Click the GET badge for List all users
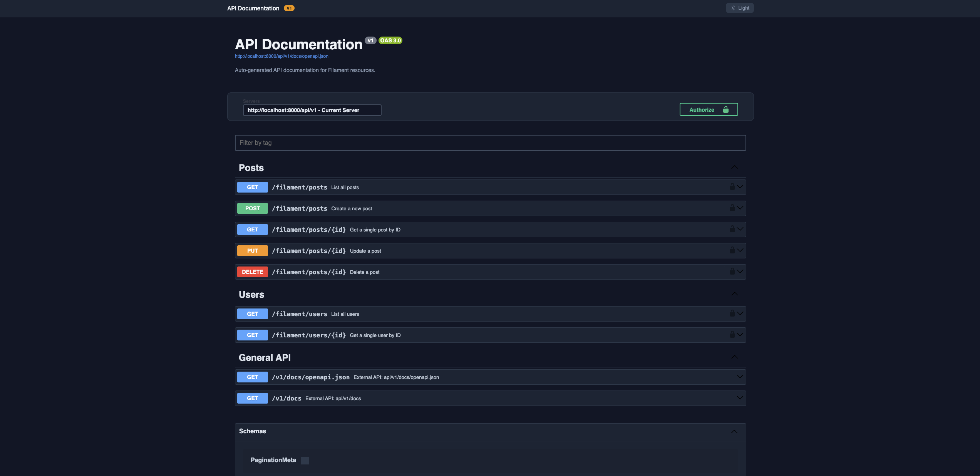Screen dimensions: 980x476 click(253, 314)
